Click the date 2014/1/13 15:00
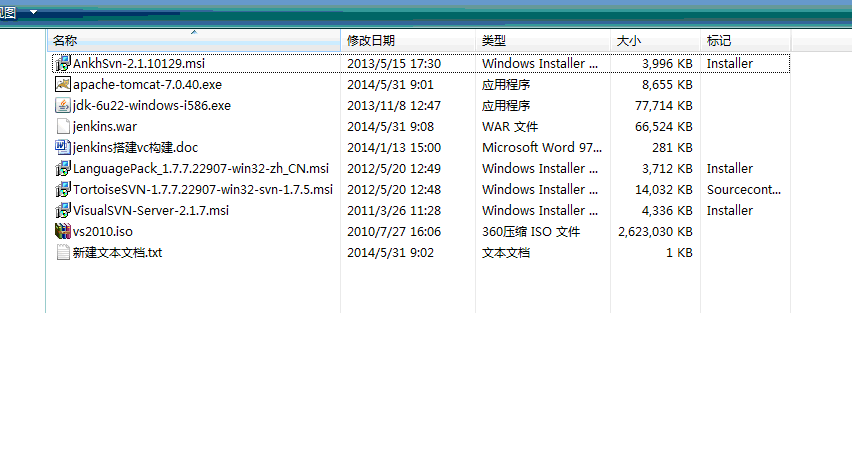Viewport: 852px width, 460px height. (394, 148)
